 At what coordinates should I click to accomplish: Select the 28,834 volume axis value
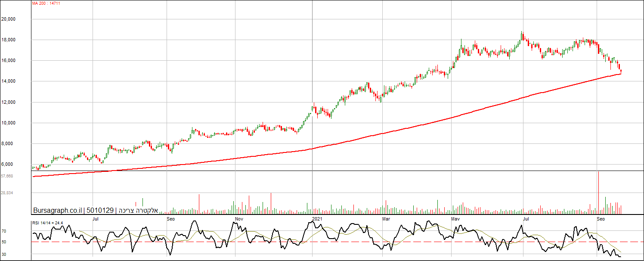pos(7,193)
